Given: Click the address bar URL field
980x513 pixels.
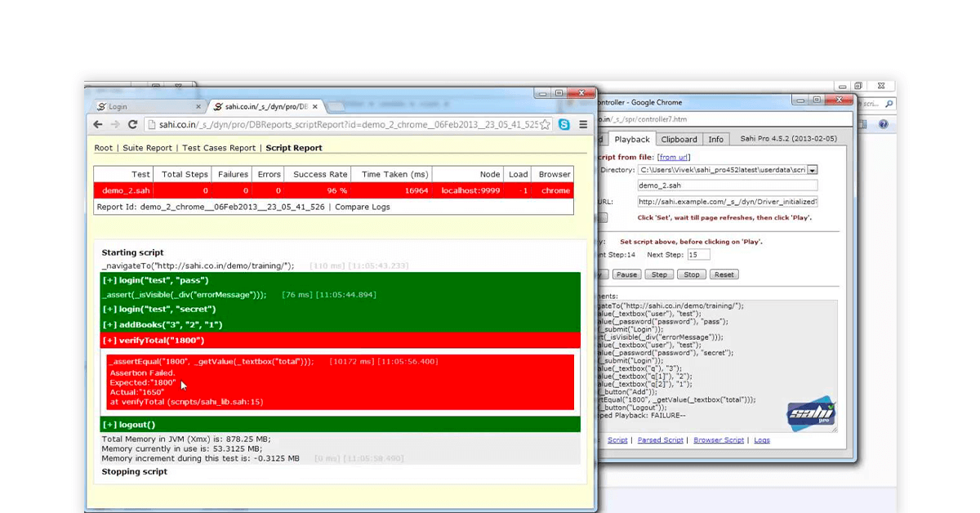Looking at the screenshot, I should tap(347, 125).
